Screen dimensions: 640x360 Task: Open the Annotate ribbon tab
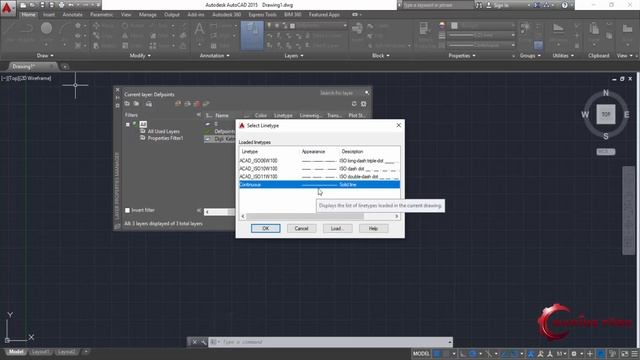click(72, 14)
